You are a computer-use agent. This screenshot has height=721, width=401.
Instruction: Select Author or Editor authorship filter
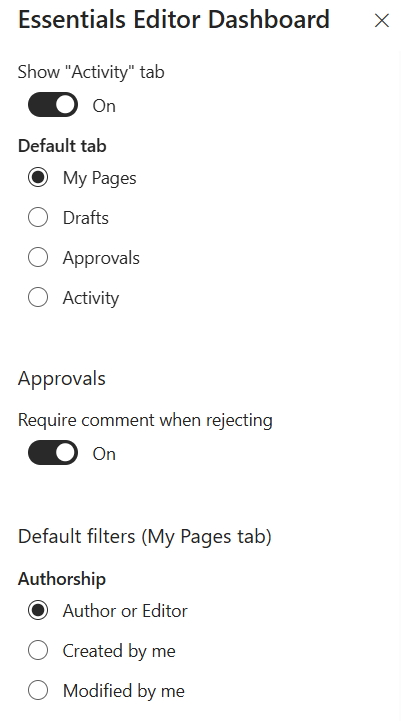point(38,611)
